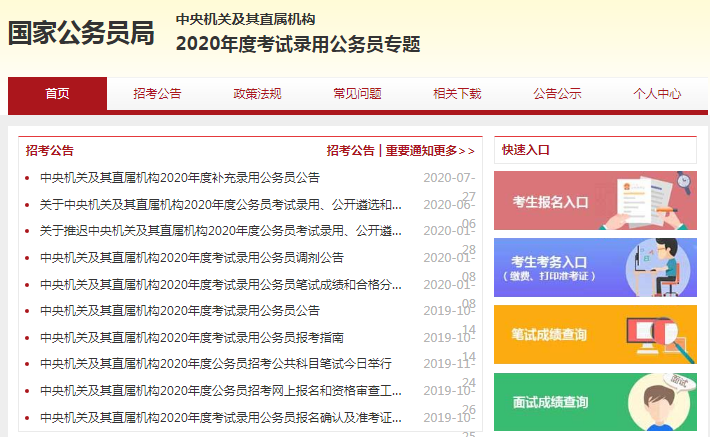The image size is (710, 437).
Task: Open the 个人中心 tab
Action: pos(657,94)
